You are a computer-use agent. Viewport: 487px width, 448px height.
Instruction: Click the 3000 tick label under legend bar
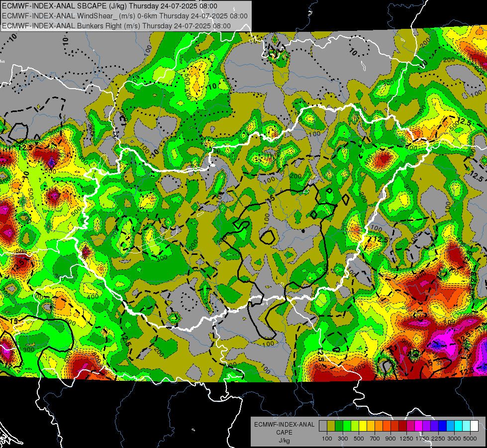(454, 439)
